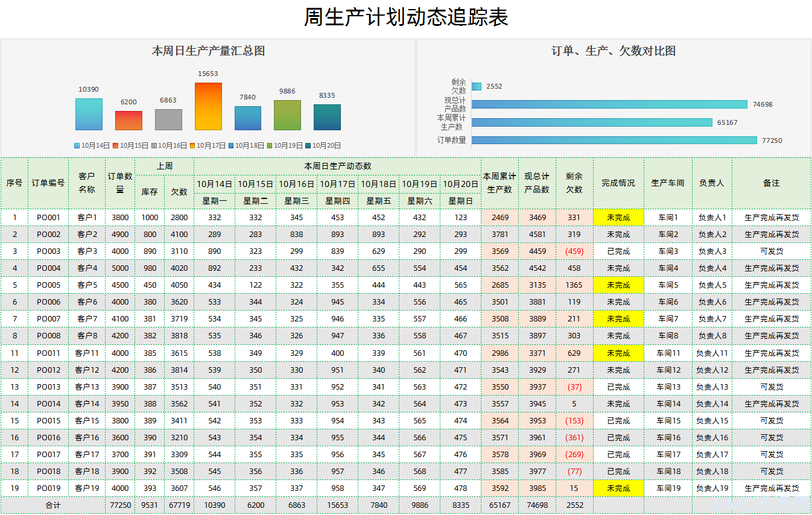The height and width of the screenshot is (515, 812).
Task: Click the title 周生产计划动态追踪表
Action: point(405,17)
